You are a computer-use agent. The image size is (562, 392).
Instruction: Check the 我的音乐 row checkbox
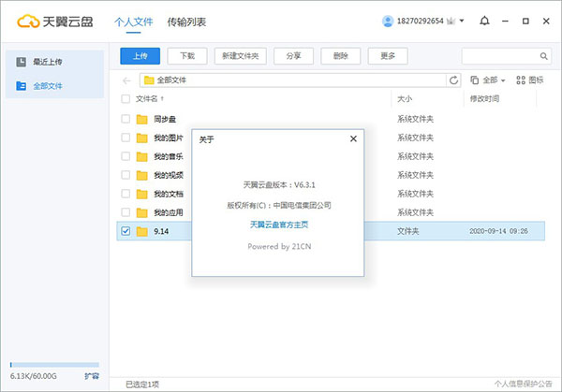click(126, 156)
